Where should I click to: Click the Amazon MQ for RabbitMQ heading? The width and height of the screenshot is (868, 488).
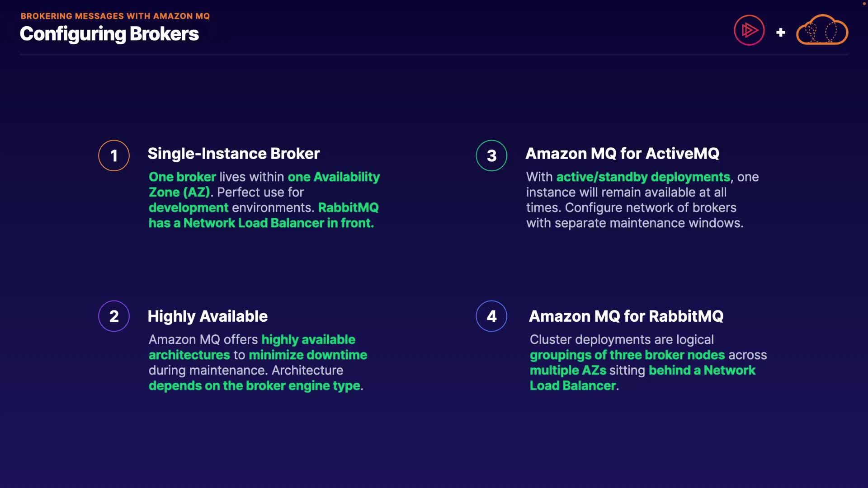626,316
